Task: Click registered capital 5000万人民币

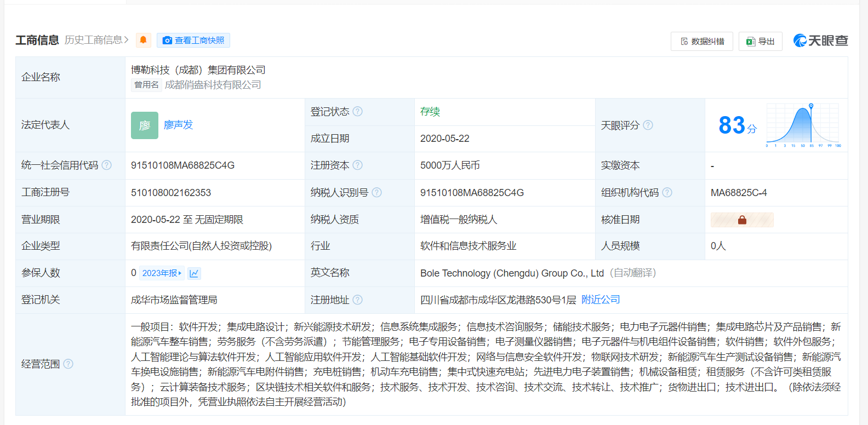Action: [x=450, y=165]
